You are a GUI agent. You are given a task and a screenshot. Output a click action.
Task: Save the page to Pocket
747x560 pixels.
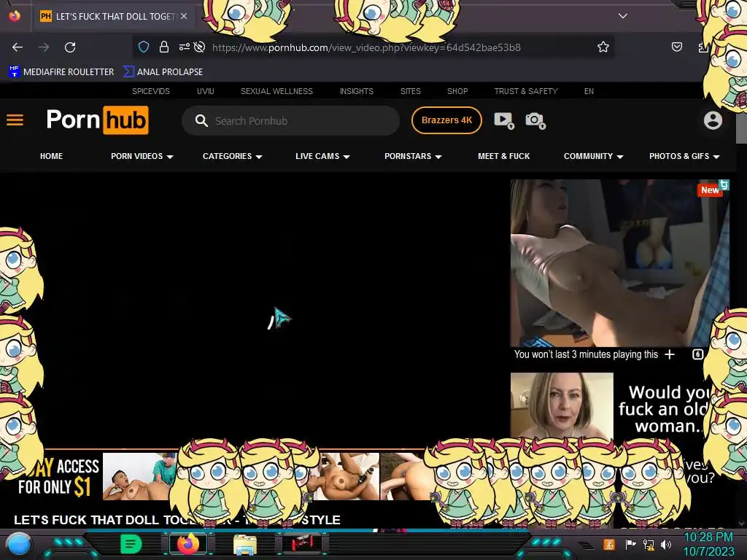tap(676, 47)
